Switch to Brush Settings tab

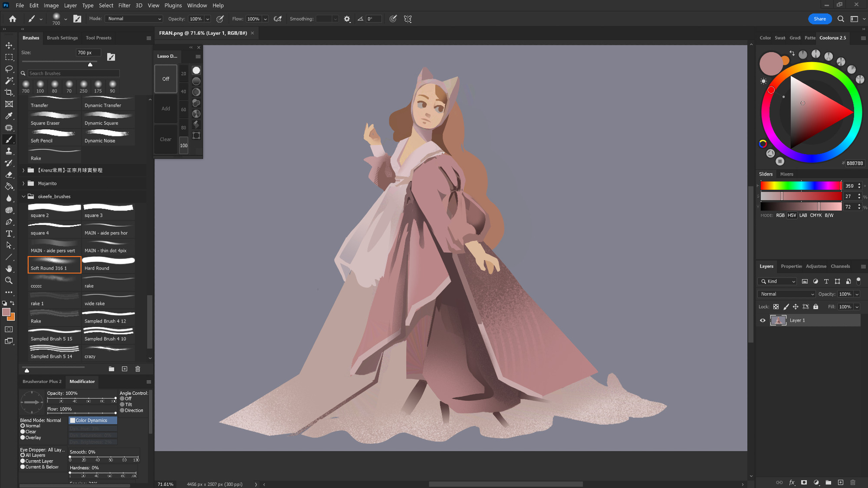click(62, 38)
